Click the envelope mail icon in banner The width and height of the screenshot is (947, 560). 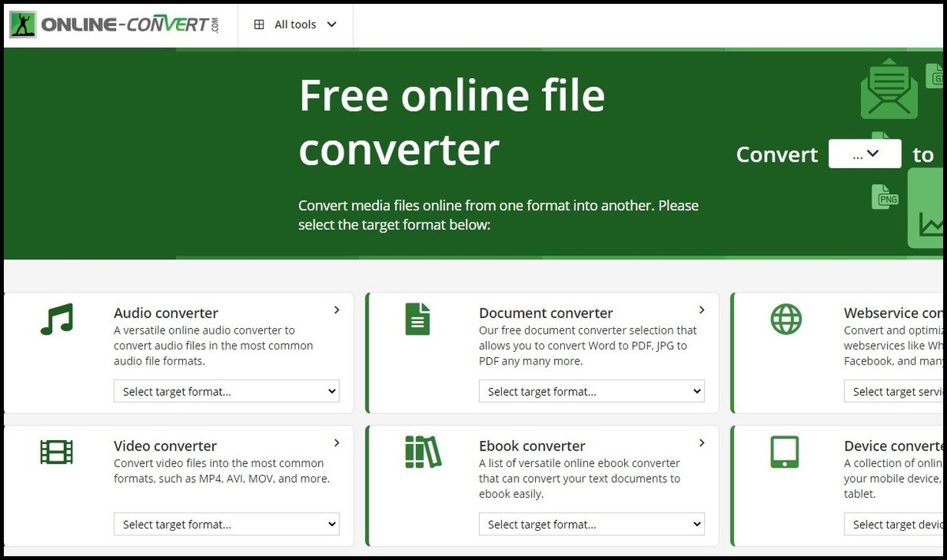pos(889,88)
